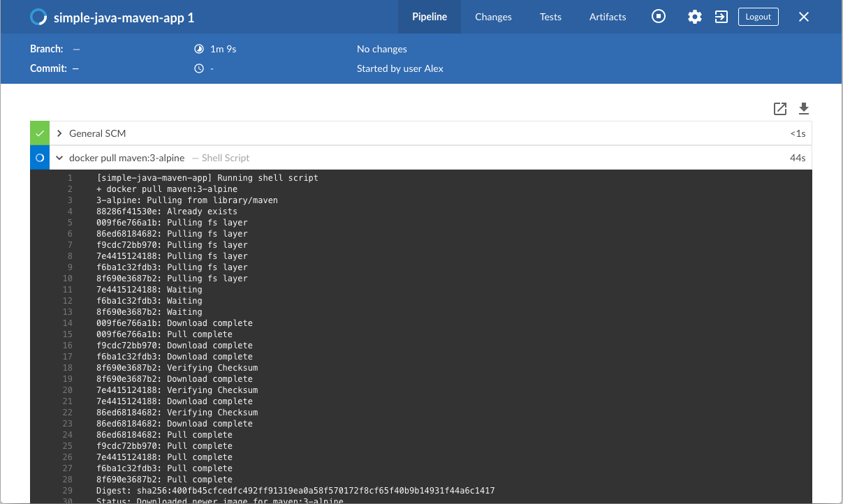Click the green General SCM success icon
Screen dimensions: 843x504
40,133
